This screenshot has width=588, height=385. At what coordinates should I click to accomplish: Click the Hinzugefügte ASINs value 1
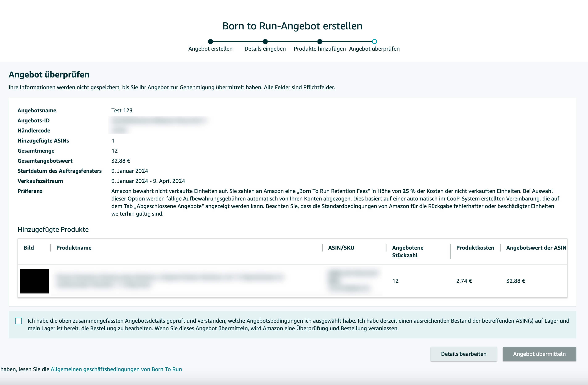[113, 141]
